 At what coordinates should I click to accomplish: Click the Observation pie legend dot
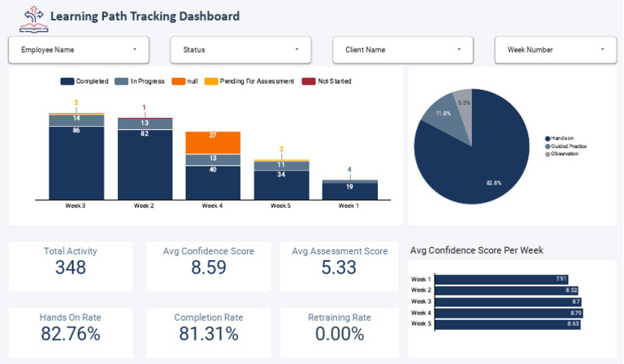548,154
